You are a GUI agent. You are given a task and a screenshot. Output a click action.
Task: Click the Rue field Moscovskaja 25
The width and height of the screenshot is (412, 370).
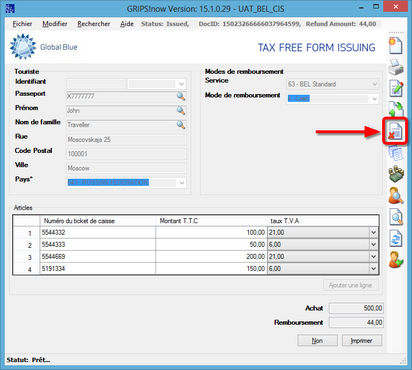pyautogui.click(x=126, y=140)
